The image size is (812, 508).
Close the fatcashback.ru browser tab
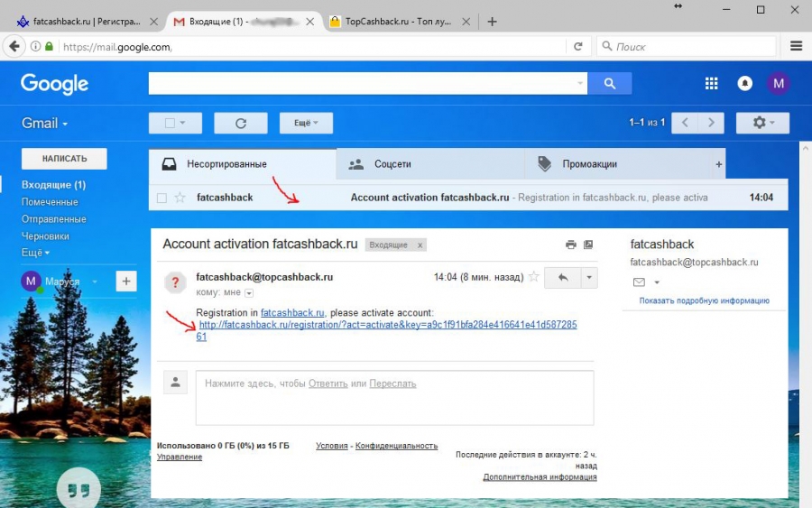pyautogui.click(x=153, y=22)
